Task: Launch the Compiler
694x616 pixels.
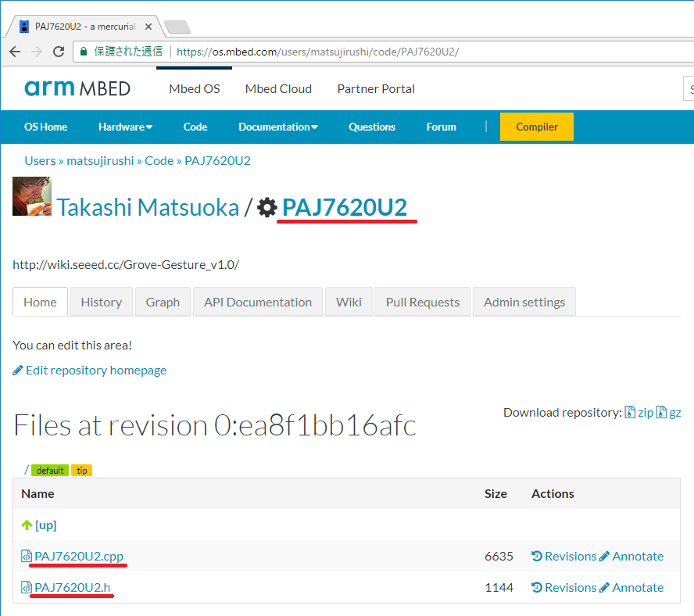Action: tap(536, 126)
